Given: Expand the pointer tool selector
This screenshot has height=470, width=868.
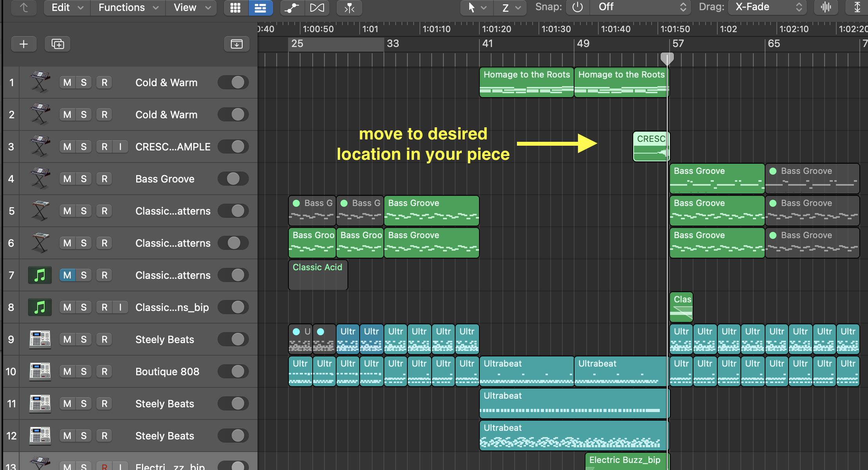Looking at the screenshot, I should click(x=476, y=7).
